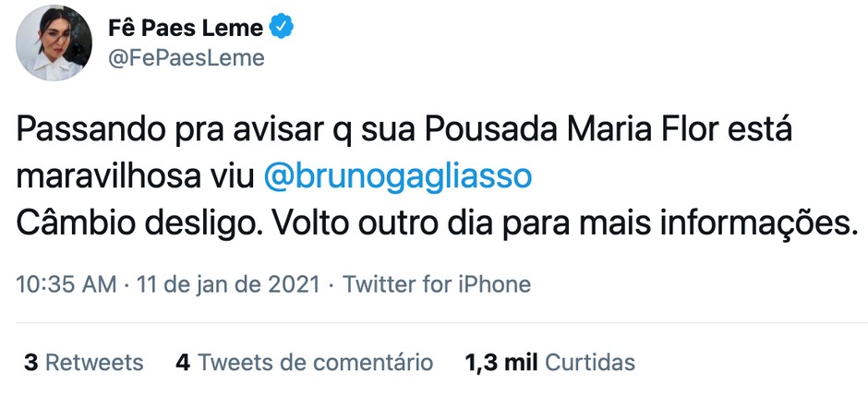Open the @FePaesLeme handle link
The height and width of the screenshot is (397, 868).
click(187, 58)
